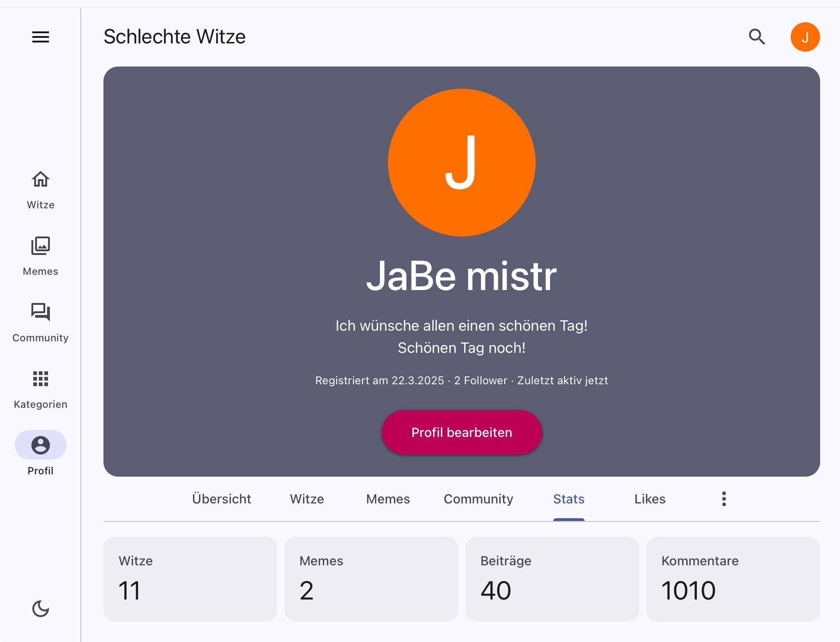Open Memes gallery icon in sidebar

point(41,246)
